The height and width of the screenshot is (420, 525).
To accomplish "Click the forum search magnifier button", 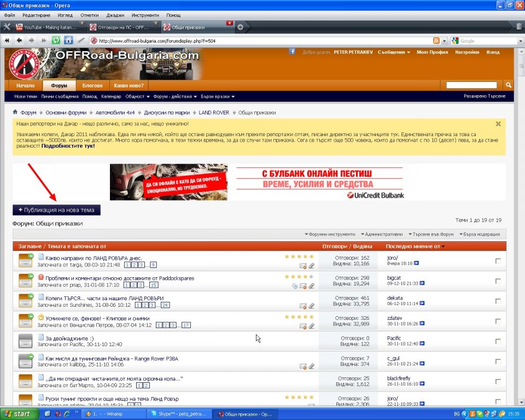I will (508, 85).
